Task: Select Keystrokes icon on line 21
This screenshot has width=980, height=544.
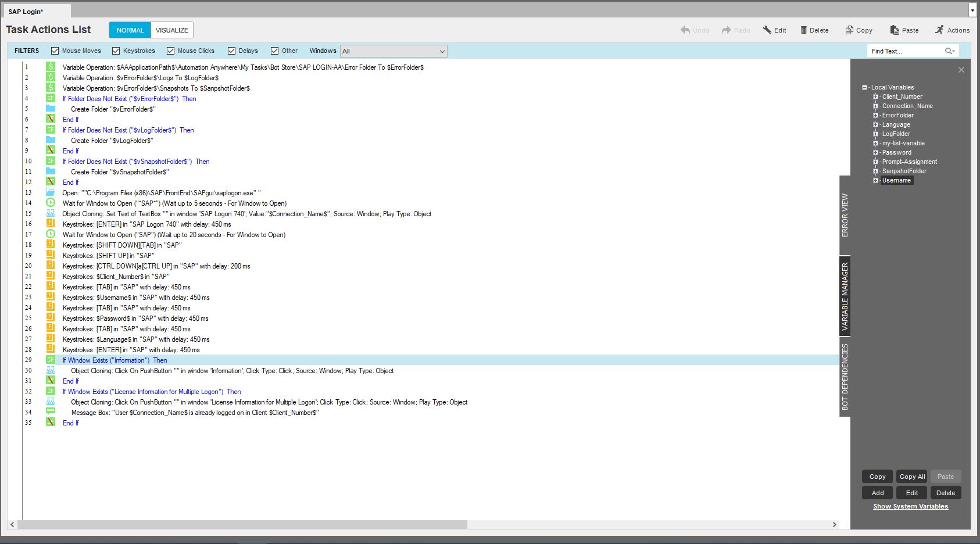Action: 51,276
